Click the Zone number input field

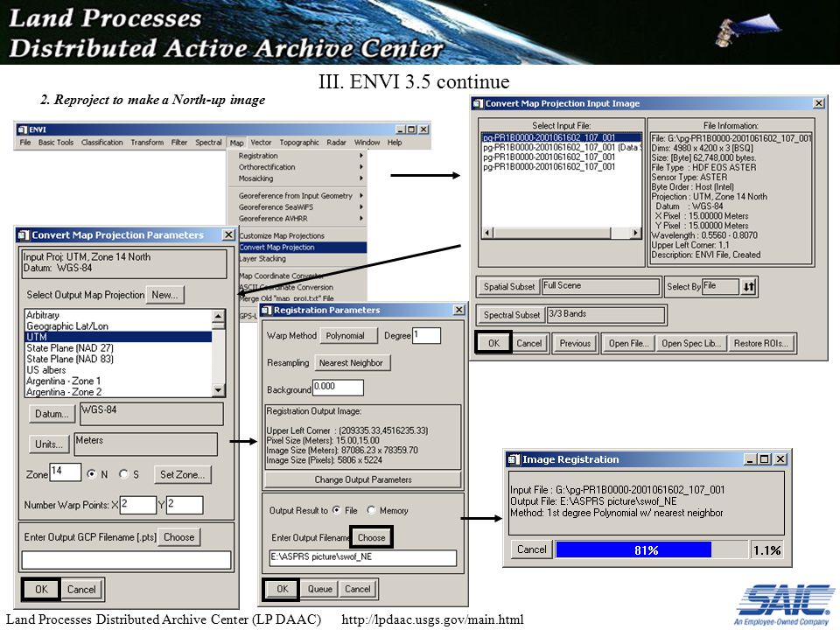click(66, 472)
